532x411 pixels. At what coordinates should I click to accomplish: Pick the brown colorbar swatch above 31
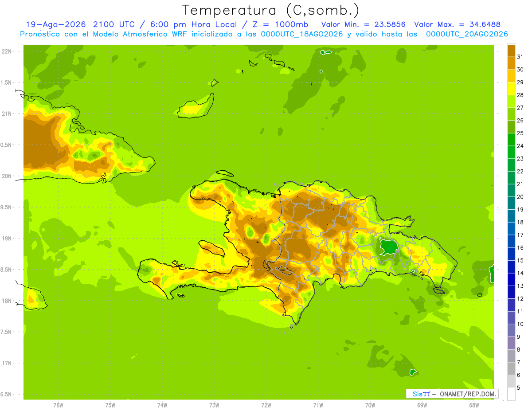tap(511, 51)
